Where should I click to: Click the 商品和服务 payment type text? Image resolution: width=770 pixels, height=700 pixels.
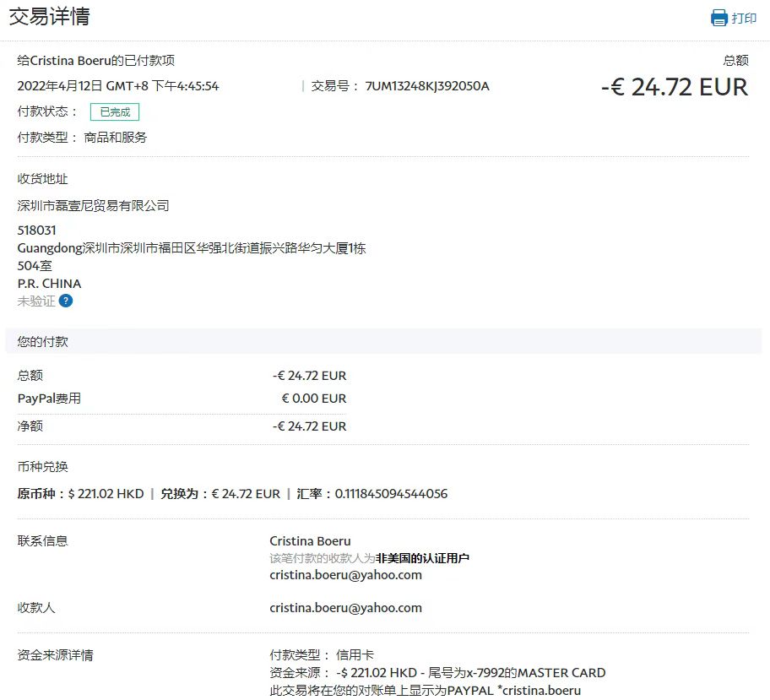[116, 137]
